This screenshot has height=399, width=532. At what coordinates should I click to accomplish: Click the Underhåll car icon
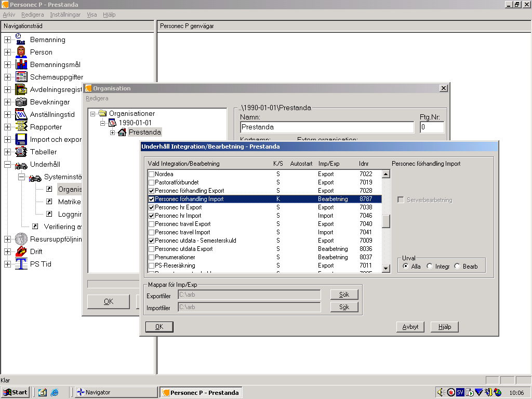point(21,165)
